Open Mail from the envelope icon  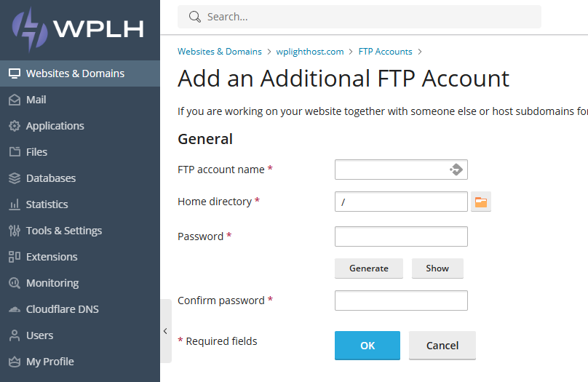tap(15, 100)
